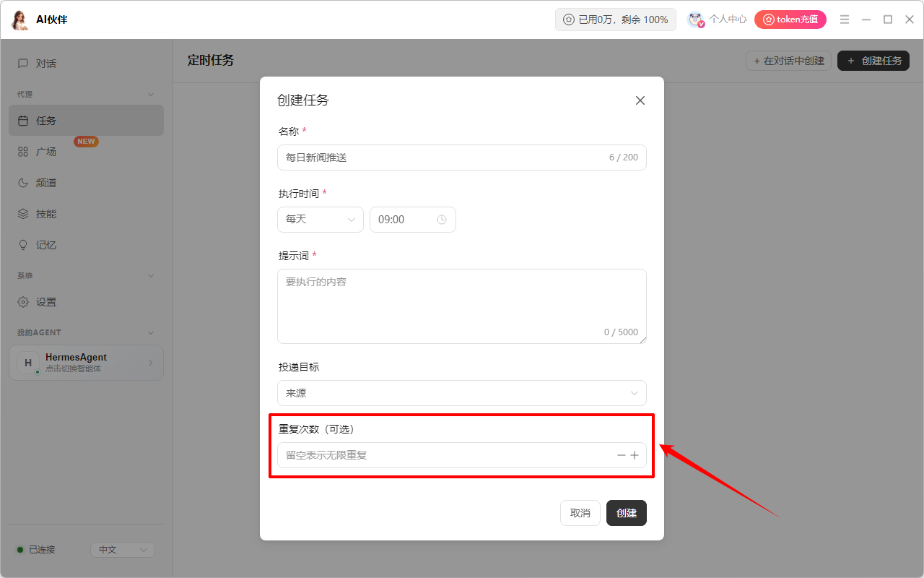Open the 频道 moon icon

pyautogui.click(x=23, y=183)
